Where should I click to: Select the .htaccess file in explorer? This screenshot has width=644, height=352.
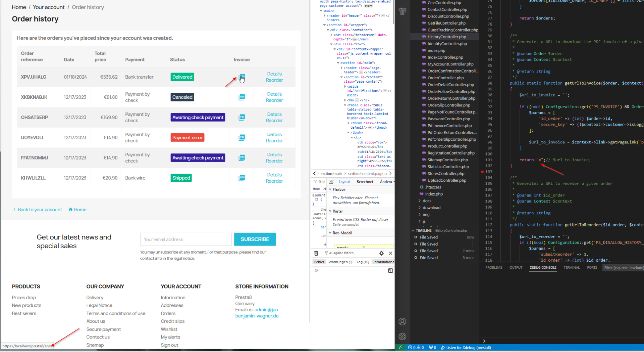(x=433, y=187)
